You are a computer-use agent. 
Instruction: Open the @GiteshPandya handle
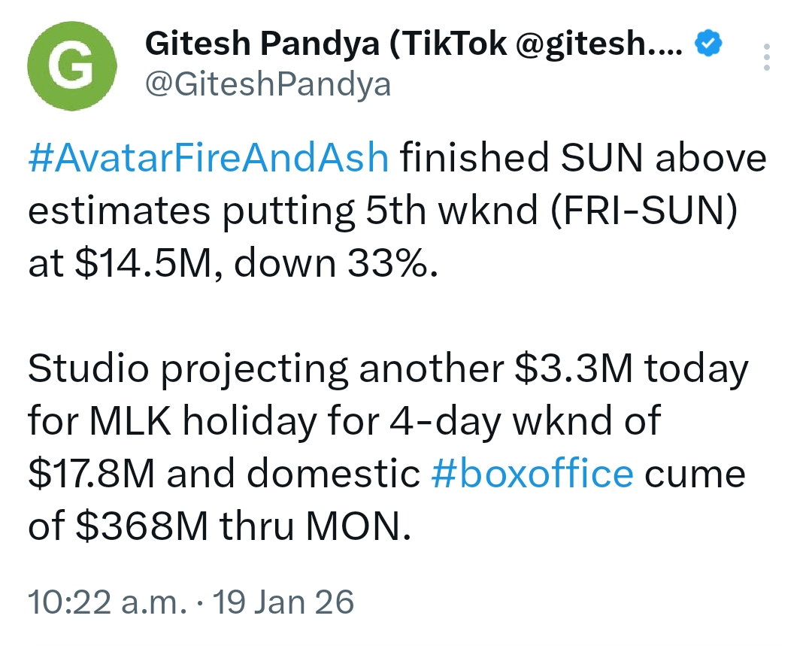(x=267, y=85)
